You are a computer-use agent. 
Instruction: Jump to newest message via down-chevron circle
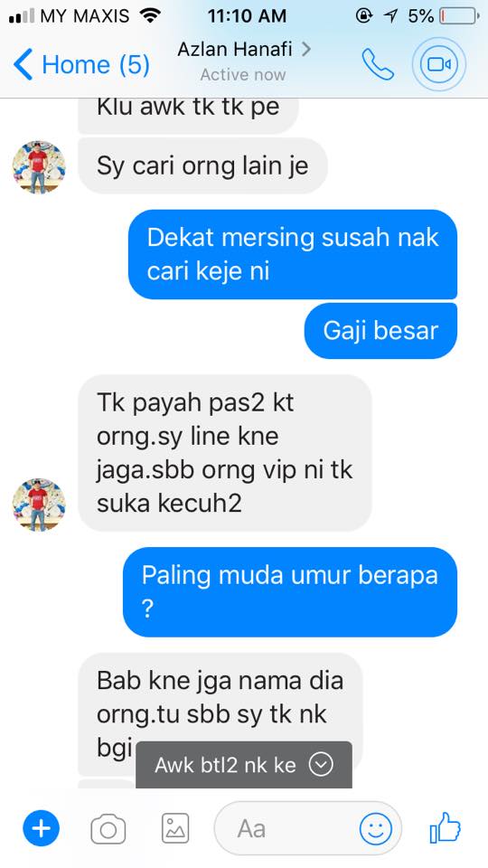click(x=321, y=765)
